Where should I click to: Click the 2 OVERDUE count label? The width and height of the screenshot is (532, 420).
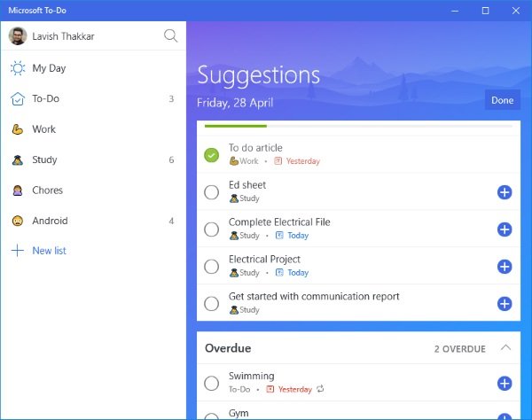[459, 349]
